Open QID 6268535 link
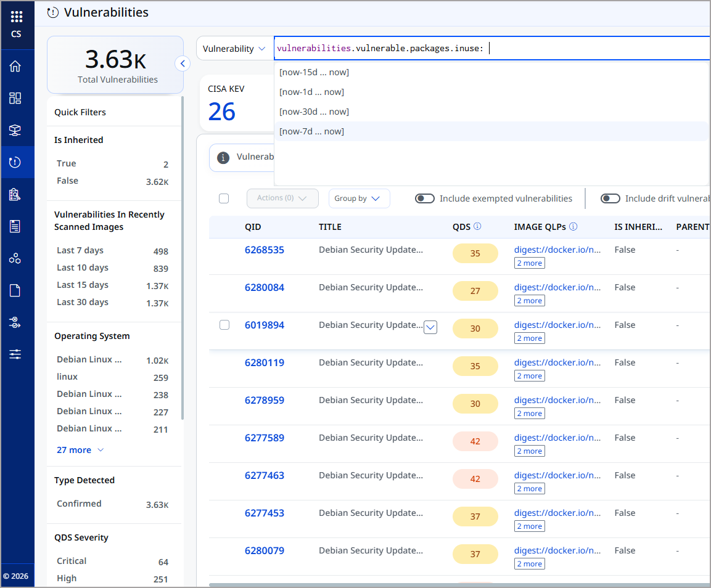This screenshot has height=588, width=711. [265, 250]
